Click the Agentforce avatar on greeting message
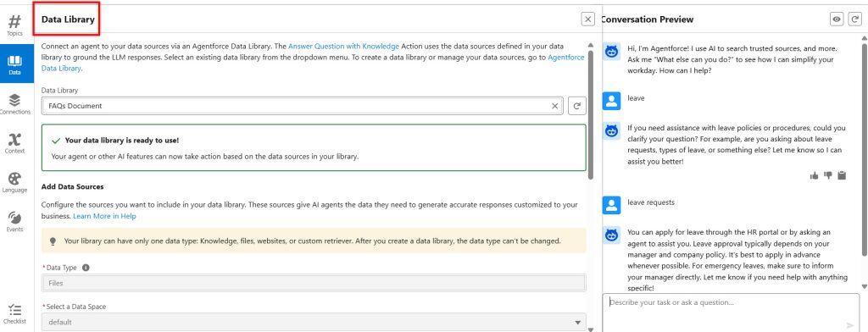This screenshot has height=332, width=868. pyautogui.click(x=611, y=51)
